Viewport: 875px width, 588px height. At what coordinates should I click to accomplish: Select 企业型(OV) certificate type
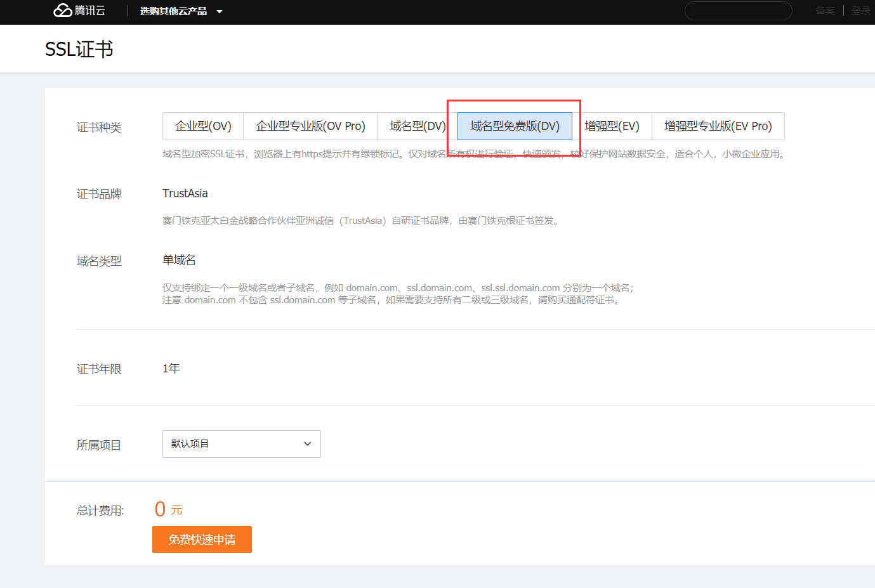203,126
